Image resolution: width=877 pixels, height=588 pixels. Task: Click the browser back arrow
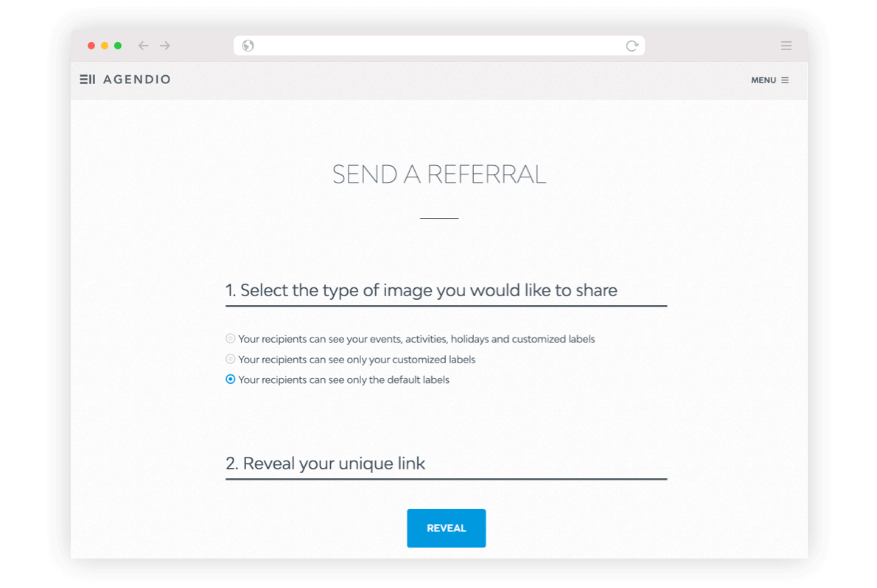(144, 46)
